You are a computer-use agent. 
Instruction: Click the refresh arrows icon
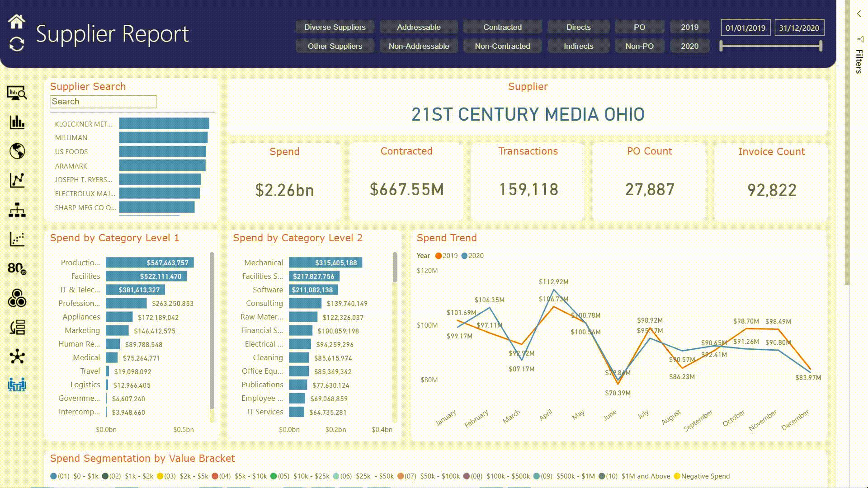click(17, 44)
